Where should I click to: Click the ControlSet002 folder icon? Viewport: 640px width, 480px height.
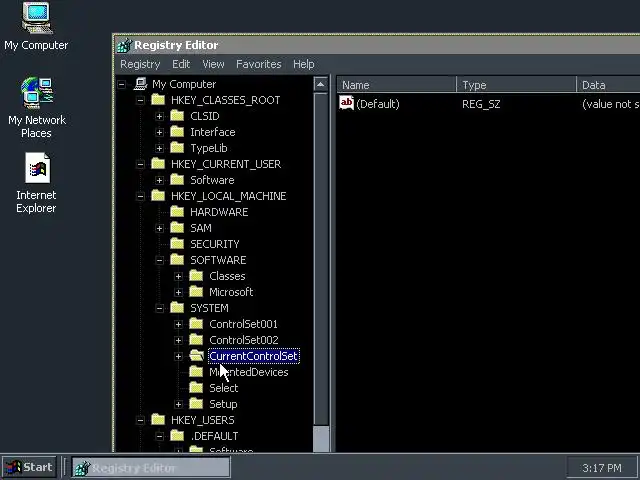tap(196, 340)
